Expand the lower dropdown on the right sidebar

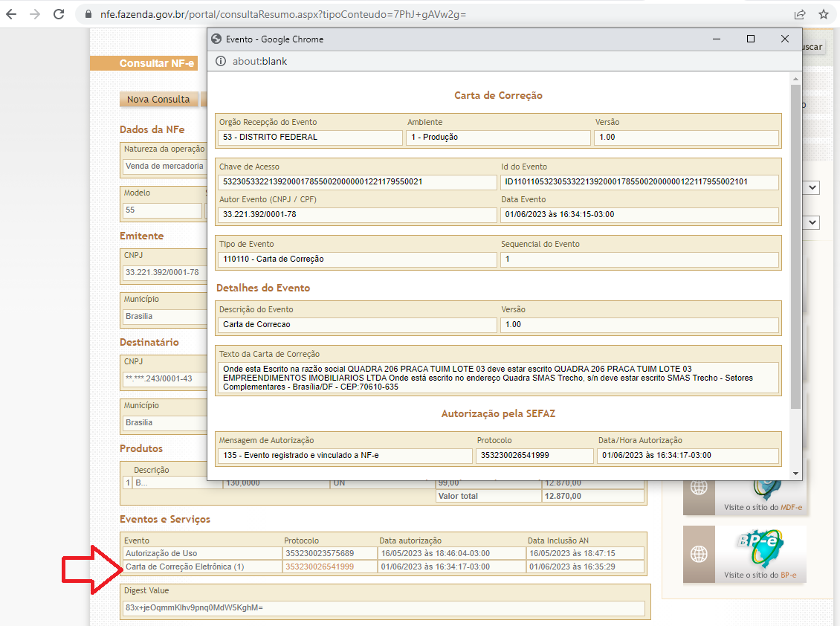click(812, 222)
